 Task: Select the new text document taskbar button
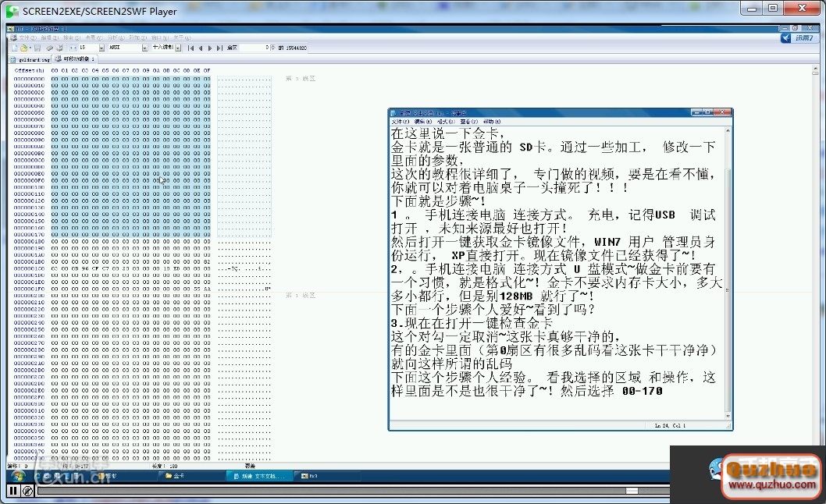click(259, 476)
